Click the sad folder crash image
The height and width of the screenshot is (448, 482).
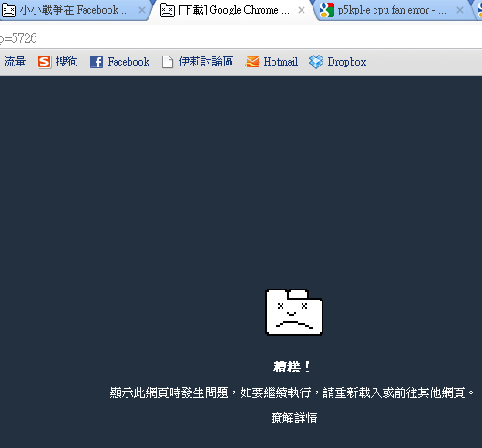click(x=294, y=312)
